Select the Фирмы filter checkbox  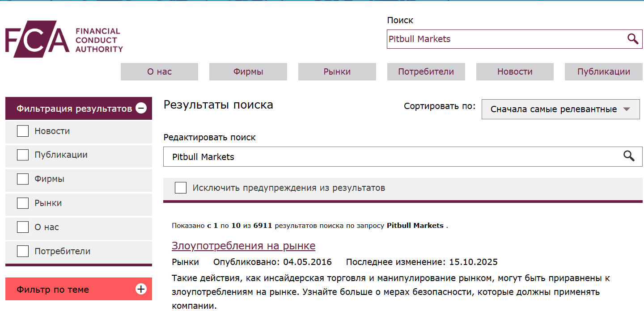coord(22,179)
